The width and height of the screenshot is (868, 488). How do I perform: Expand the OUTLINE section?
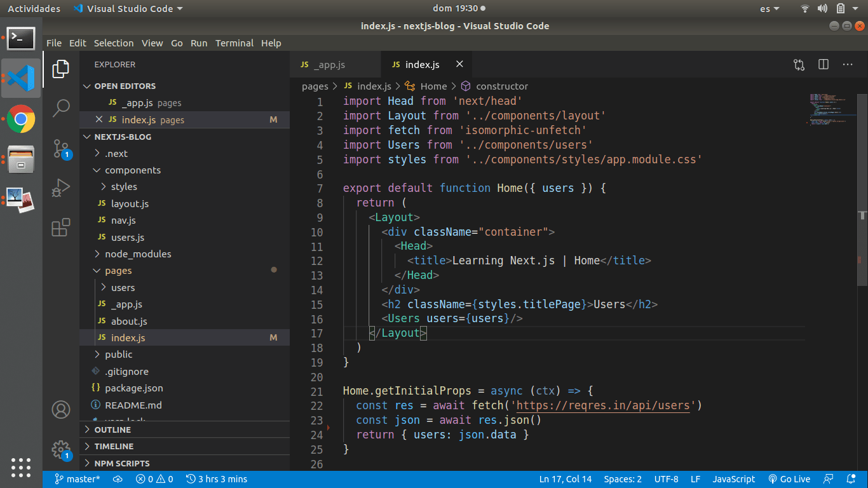112,430
